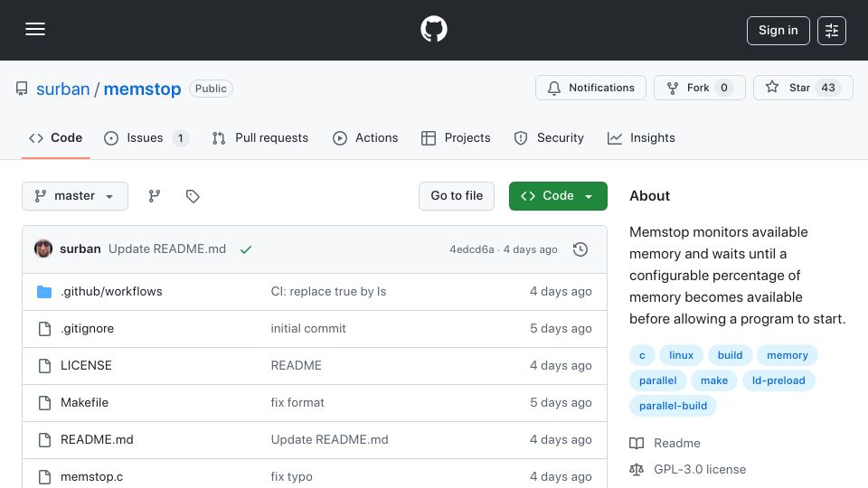Open the memstop repository link

[142, 89]
